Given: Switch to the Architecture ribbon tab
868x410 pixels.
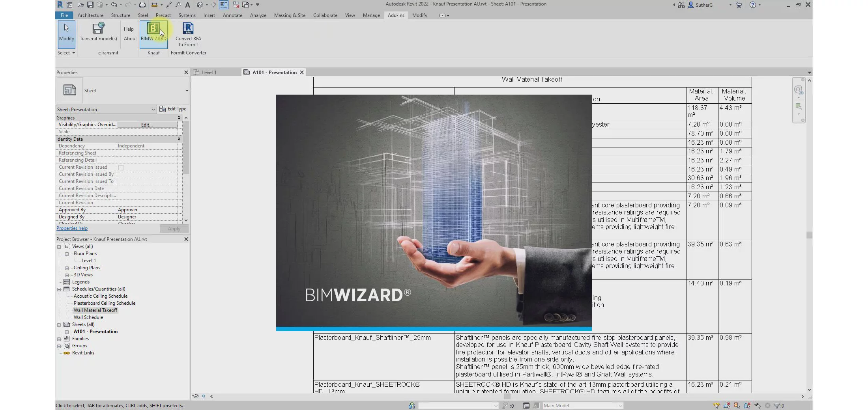Looking at the screenshot, I should [90, 15].
